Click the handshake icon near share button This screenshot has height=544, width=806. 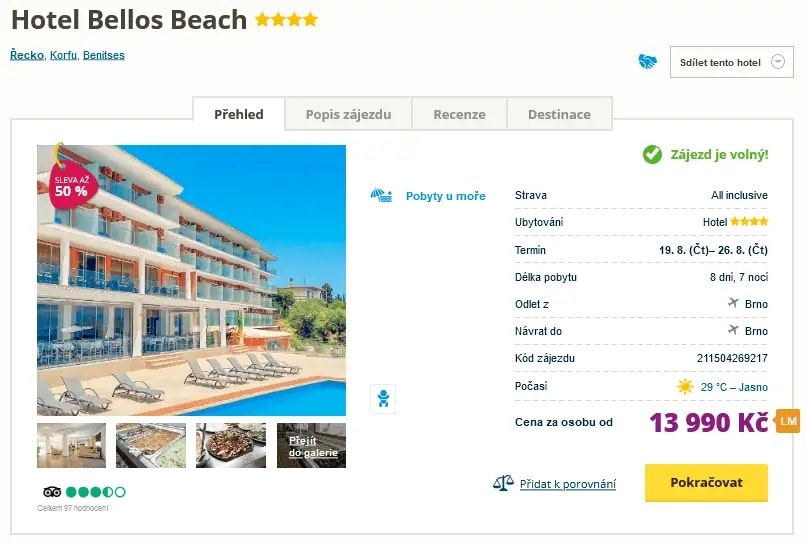click(648, 62)
